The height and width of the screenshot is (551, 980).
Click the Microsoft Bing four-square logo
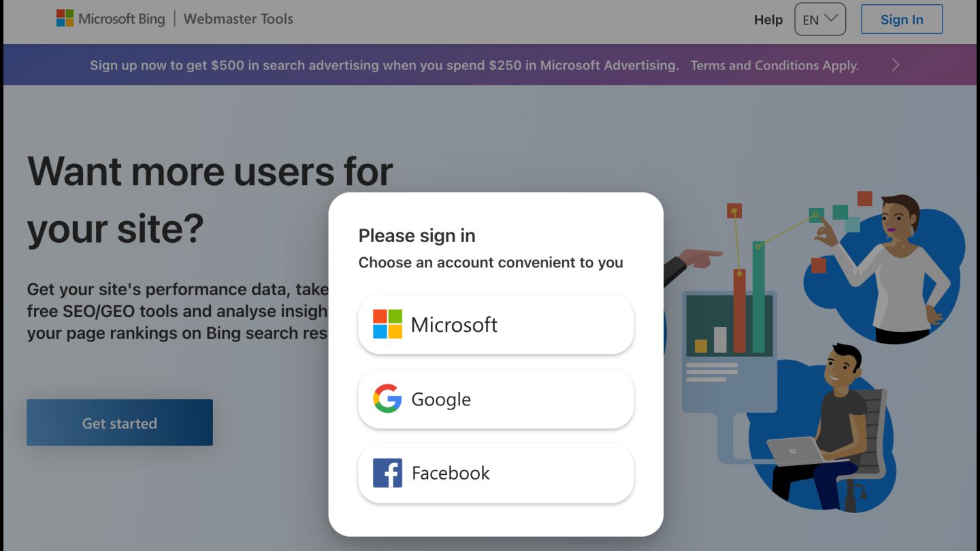point(65,18)
